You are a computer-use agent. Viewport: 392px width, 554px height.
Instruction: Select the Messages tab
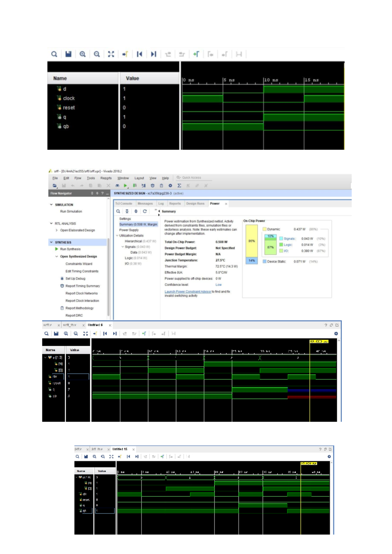(x=145, y=204)
